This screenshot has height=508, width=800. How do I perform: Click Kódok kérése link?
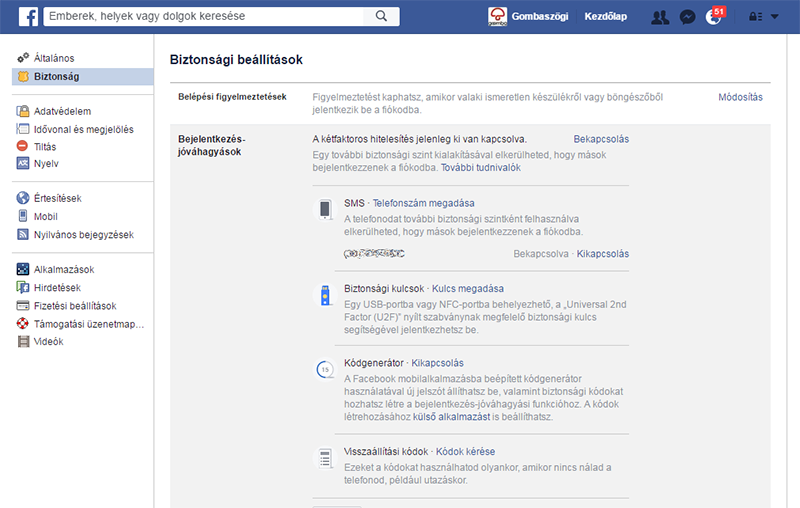pos(465,451)
